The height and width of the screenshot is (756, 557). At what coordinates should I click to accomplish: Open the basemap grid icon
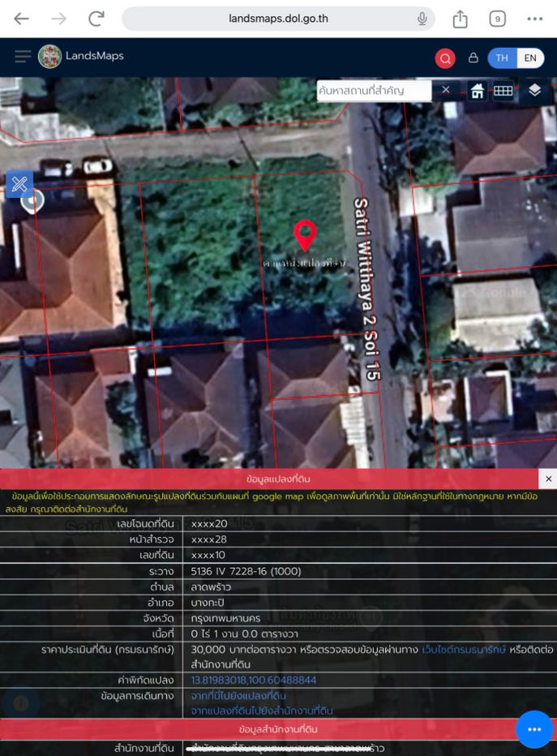click(503, 91)
